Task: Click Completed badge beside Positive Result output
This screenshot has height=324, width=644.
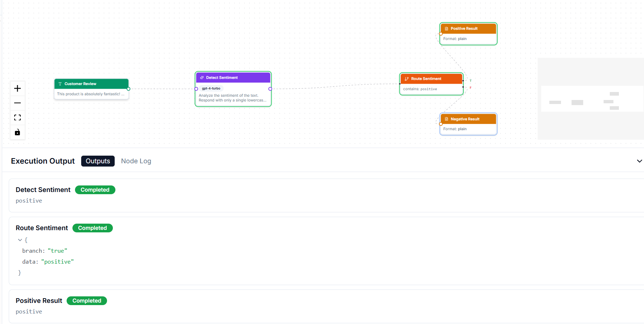Action: [87, 301]
